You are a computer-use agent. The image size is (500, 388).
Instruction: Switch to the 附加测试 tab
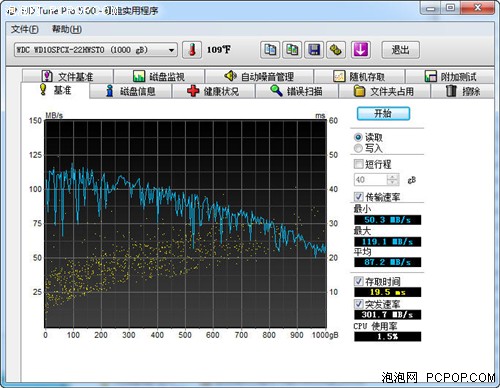coord(450,76)
